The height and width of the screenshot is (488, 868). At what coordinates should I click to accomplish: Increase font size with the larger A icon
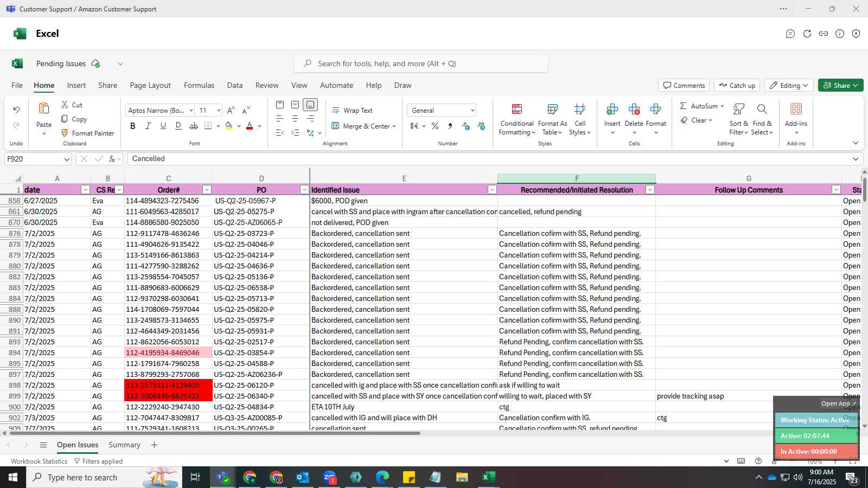coord(231,110)
